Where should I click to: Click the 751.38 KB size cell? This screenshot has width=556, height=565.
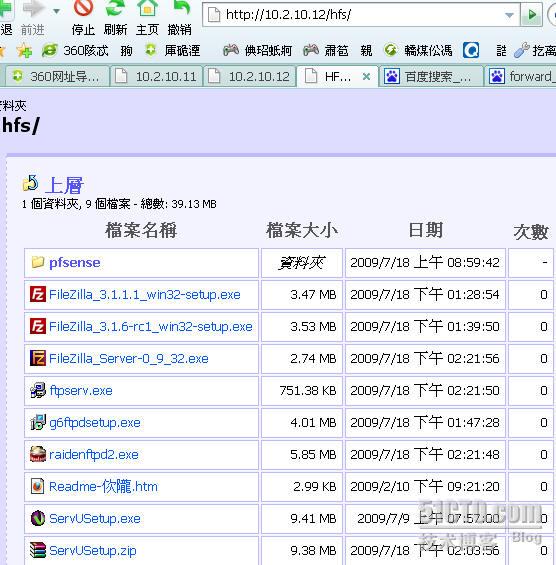click(302, 391)
